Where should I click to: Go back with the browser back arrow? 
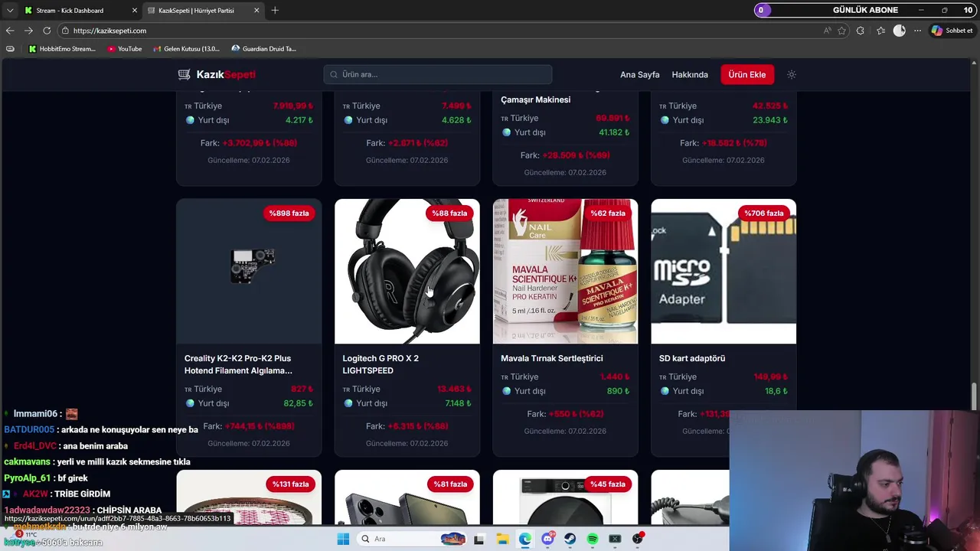[x=10, y=31]
